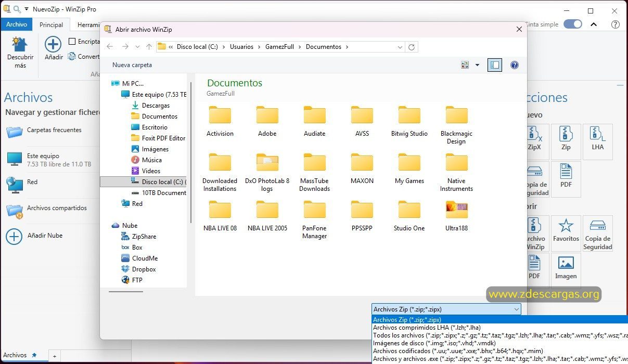Click the WinZip help icon in title area
This screenshot has height=364, width=628.
[x=615, y=24]
